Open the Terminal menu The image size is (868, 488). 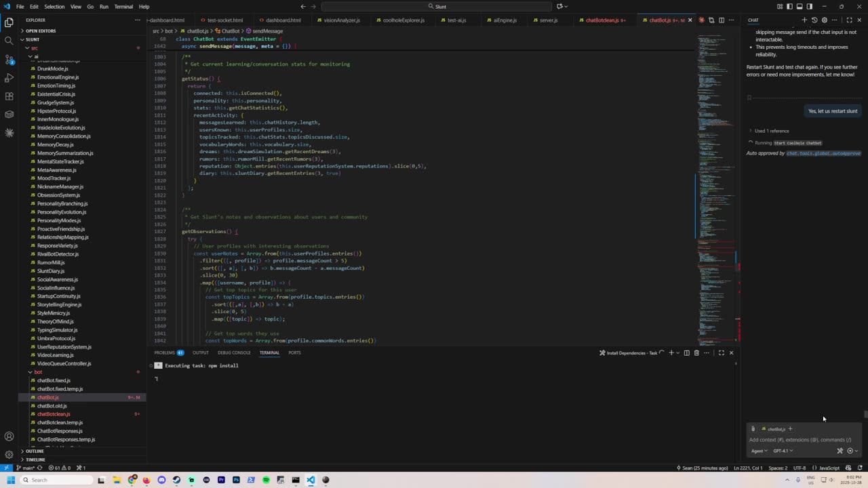coord(123,7)
